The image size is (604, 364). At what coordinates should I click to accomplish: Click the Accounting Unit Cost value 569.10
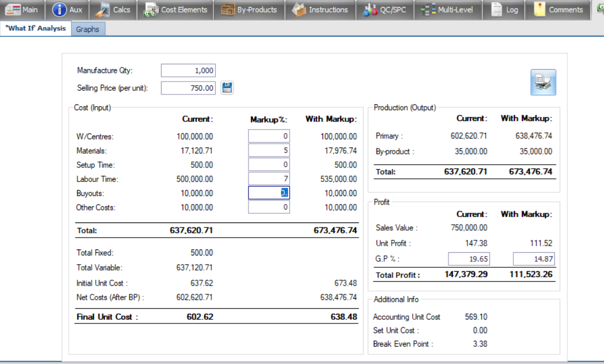[x=476, y=316]
